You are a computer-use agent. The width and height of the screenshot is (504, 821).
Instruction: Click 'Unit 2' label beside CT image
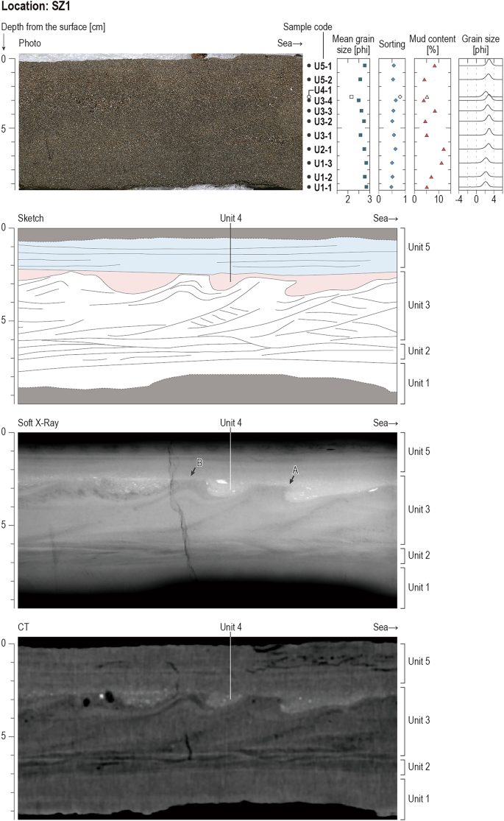(419, 767)
